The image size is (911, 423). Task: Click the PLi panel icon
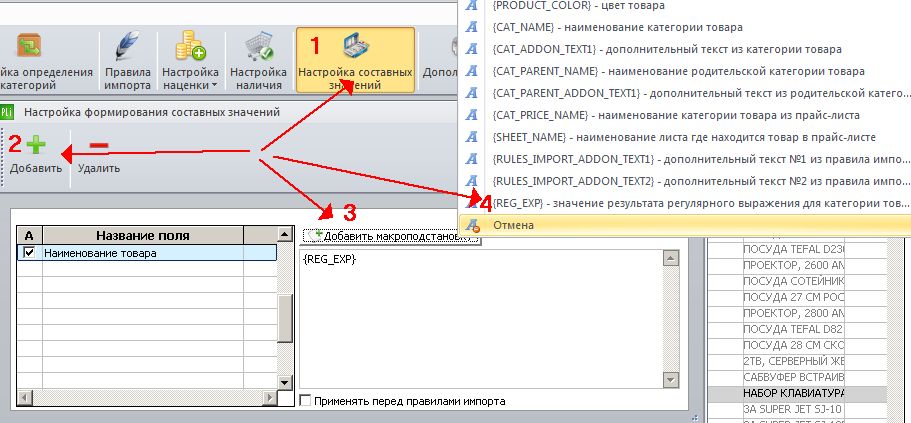click(6, 112)
